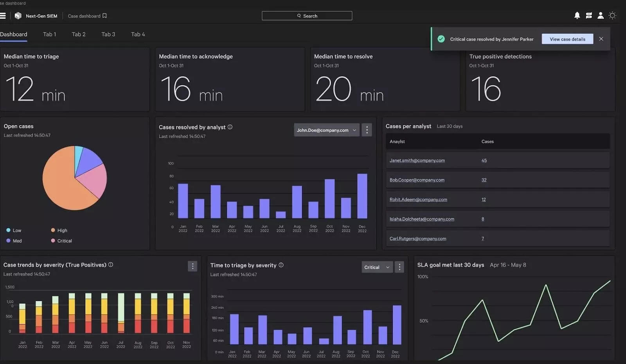Toggle light and dark theme
Image resolution: width=626 pixels, height=364 pixels.
click(613, 16)
